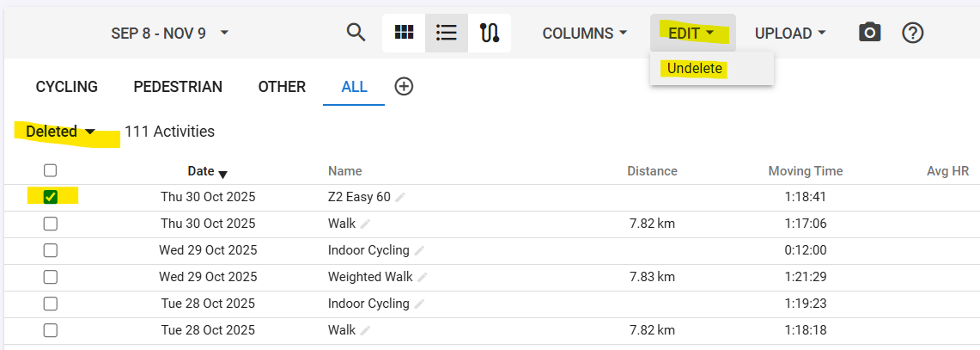Sort by the Date column header
This screenshot has height=350, width=980.
pos(201,171)
